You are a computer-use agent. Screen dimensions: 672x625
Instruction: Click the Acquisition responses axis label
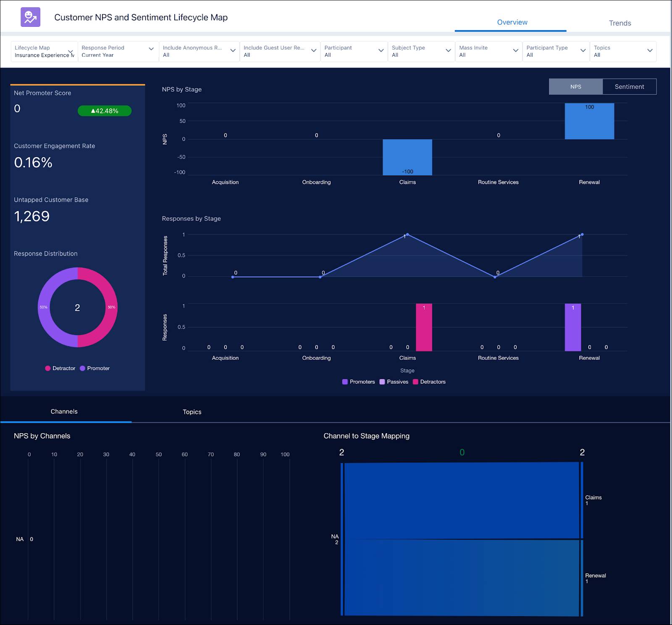click(x=225, y=358)
